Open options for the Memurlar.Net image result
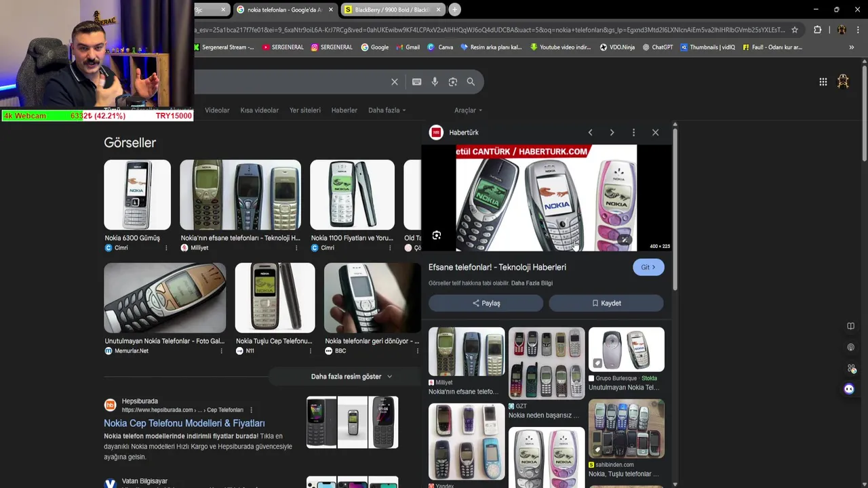The height and width of the screenshot is (488, 868). point(221,351)
